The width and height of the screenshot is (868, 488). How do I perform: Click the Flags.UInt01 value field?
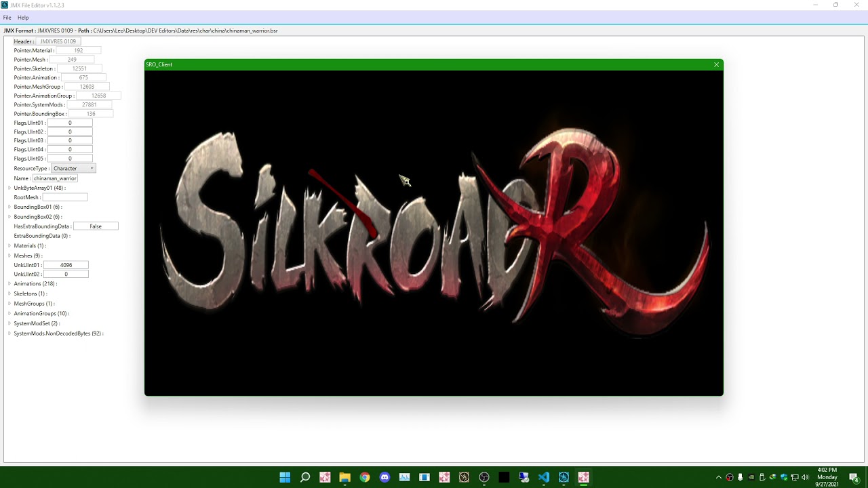[70, 123]
